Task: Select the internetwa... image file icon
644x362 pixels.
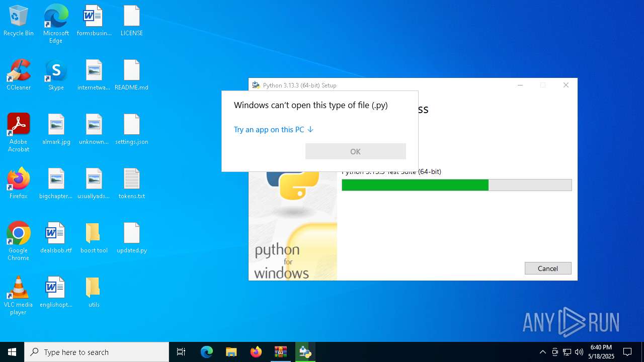Action: tap(94, 75)
